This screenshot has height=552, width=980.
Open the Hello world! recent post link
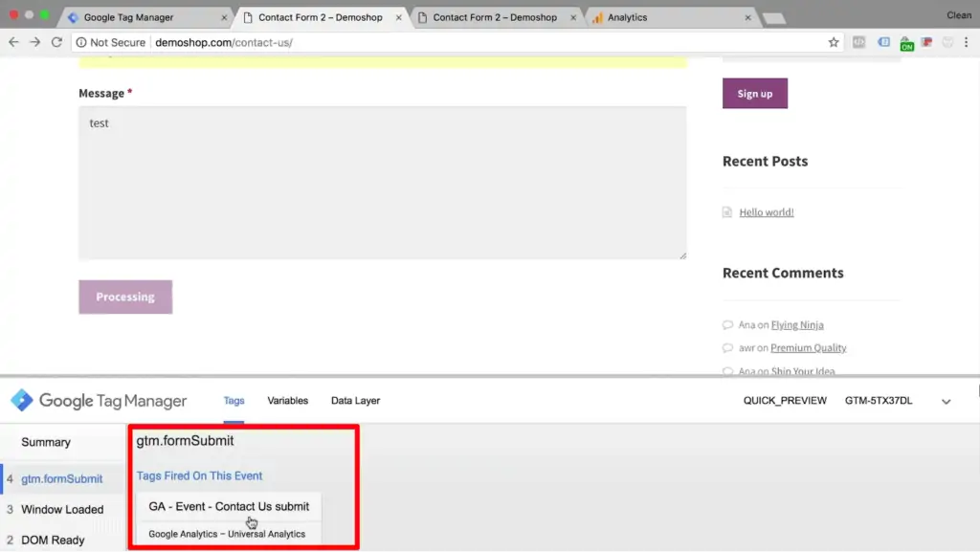click(x=766, y=211)
